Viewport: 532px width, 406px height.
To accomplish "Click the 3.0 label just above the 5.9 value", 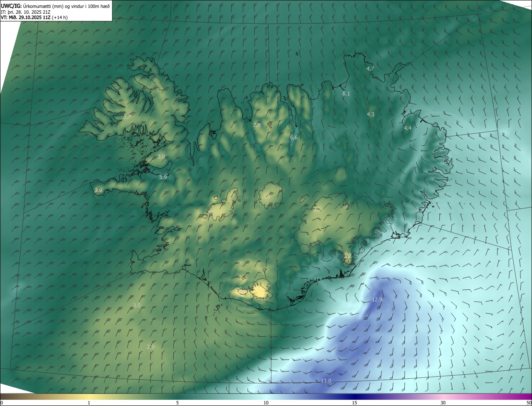I will 162,157.
